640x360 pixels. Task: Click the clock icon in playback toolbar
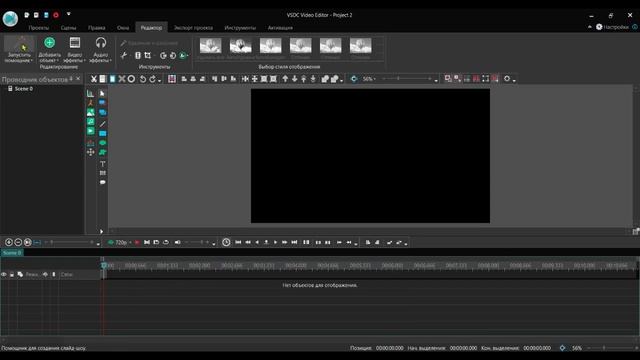tap(226, 242)
